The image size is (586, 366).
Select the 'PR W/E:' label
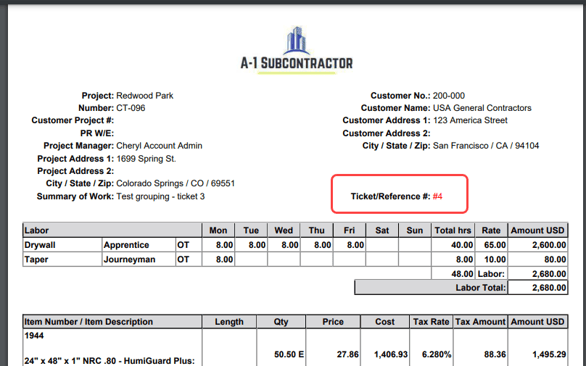(97, 133)
